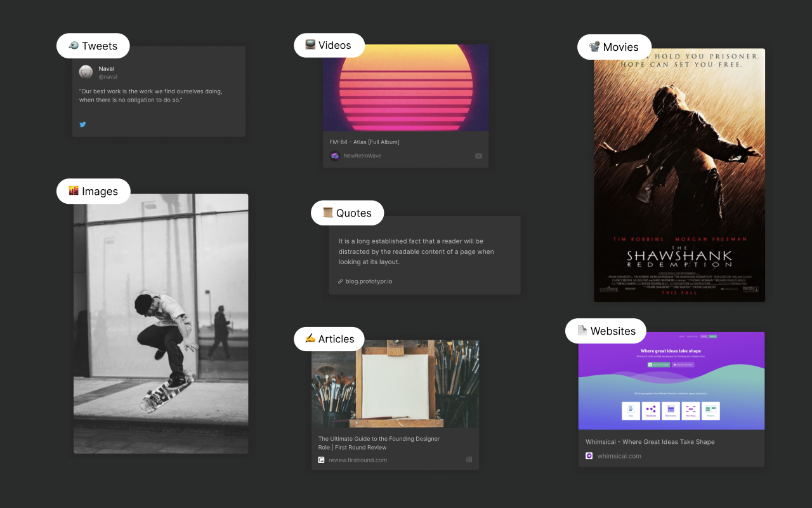Screen dimensions: 812x508
Task: Click the "Our best work" tweet text
Action: tap(151, 96)
